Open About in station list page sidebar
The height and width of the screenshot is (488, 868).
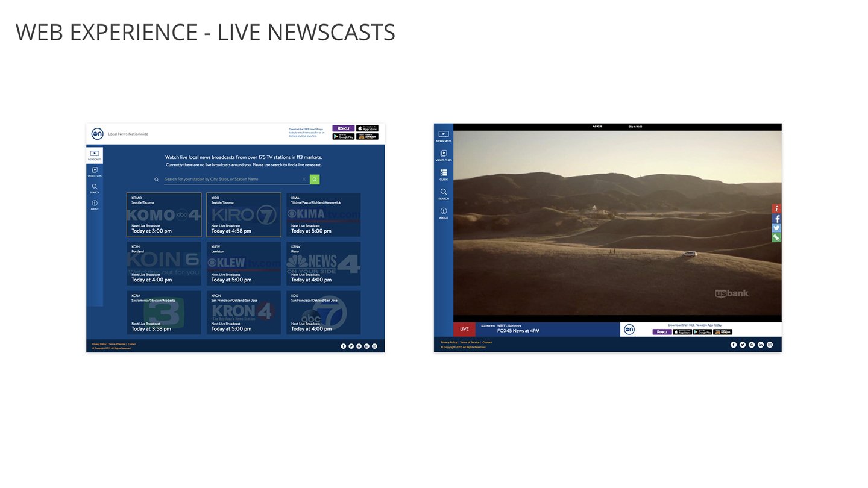pos(95,205)
